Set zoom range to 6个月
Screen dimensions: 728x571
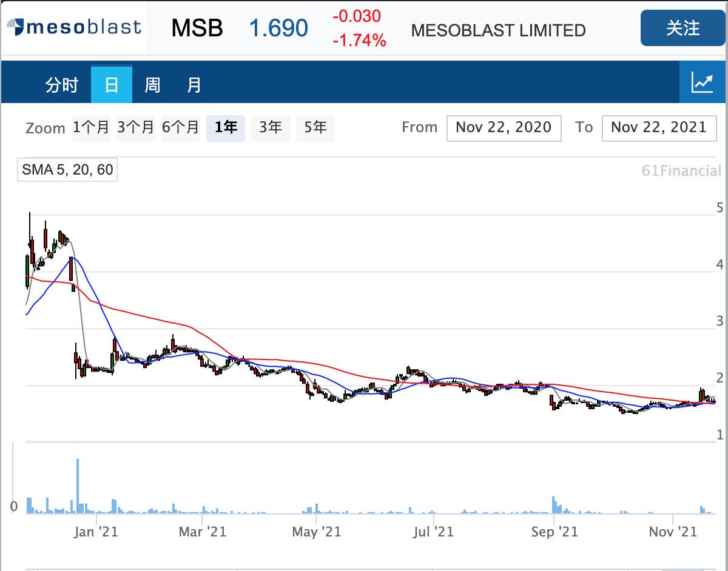click(x=181, y=128)
